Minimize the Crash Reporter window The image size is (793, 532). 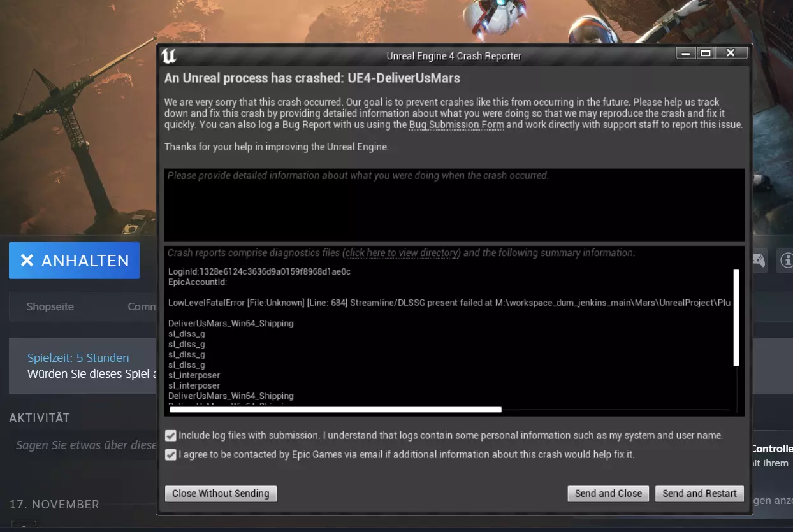pos(686,53)
